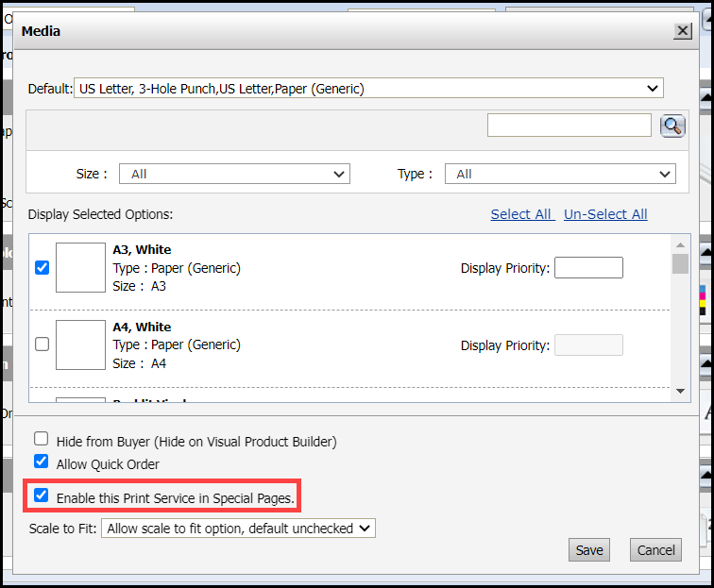This screenshot has height=588, width=714.
Task: Open the Scale to Fit dropdown
Action: (238, 529)
